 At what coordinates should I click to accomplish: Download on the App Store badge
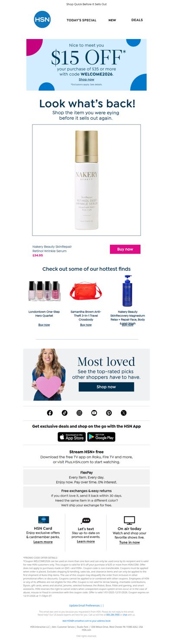pos(72,437)
